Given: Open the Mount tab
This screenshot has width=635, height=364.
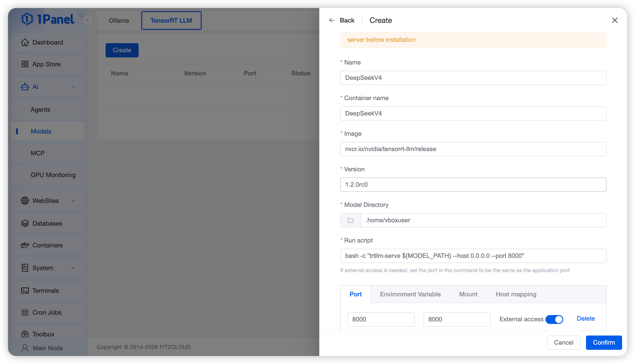Looking at the screenshot, I should 468,294.
